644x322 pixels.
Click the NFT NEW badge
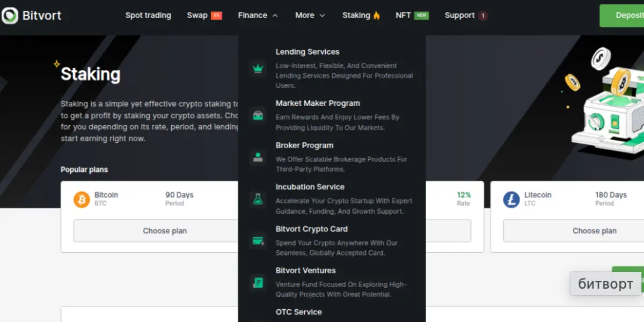[422, 16]
